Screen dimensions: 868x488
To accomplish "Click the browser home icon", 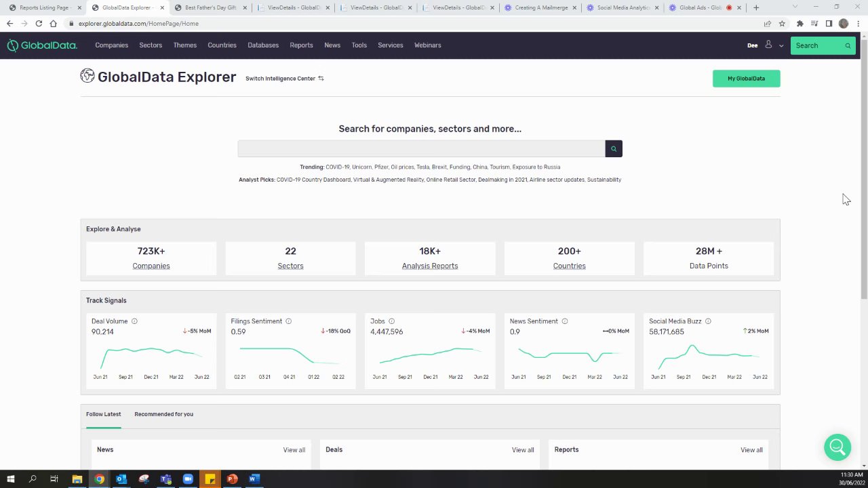I will (x=53, y=23).
